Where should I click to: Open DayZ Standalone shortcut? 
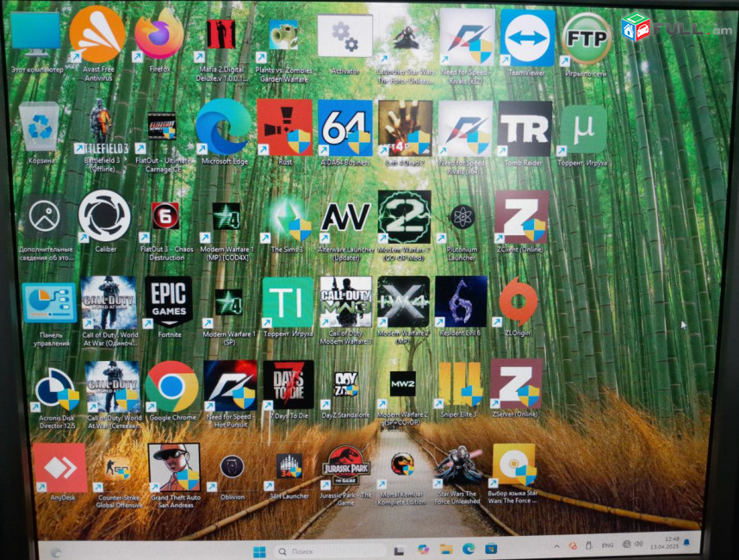pyautogui.click(x=346, y=384)
